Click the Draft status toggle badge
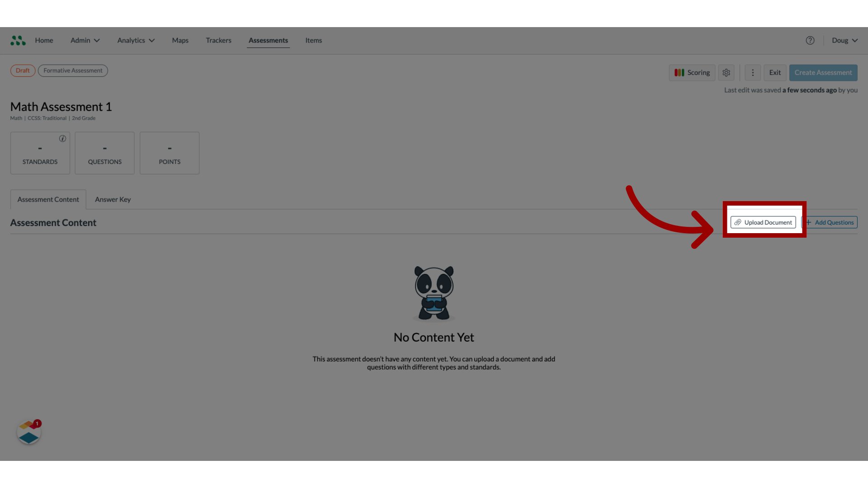Viewport: 868px width, 488px height. pyautogui.click(x=23, y=70)
